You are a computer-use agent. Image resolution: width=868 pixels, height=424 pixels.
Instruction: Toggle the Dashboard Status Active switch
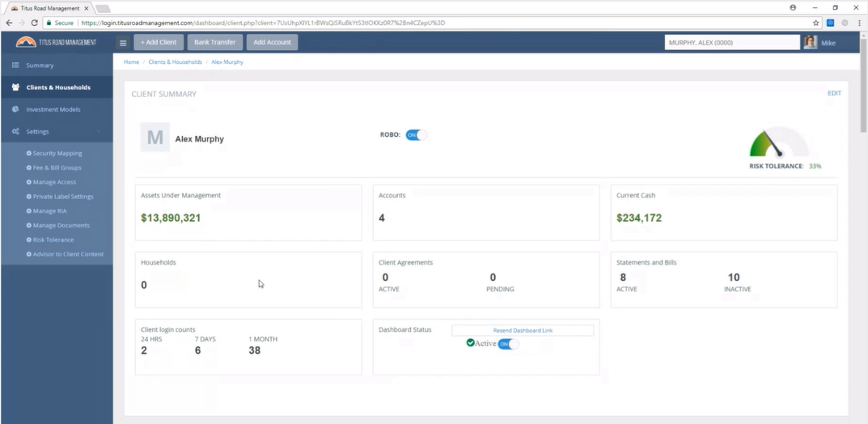[x=508, y=344]
